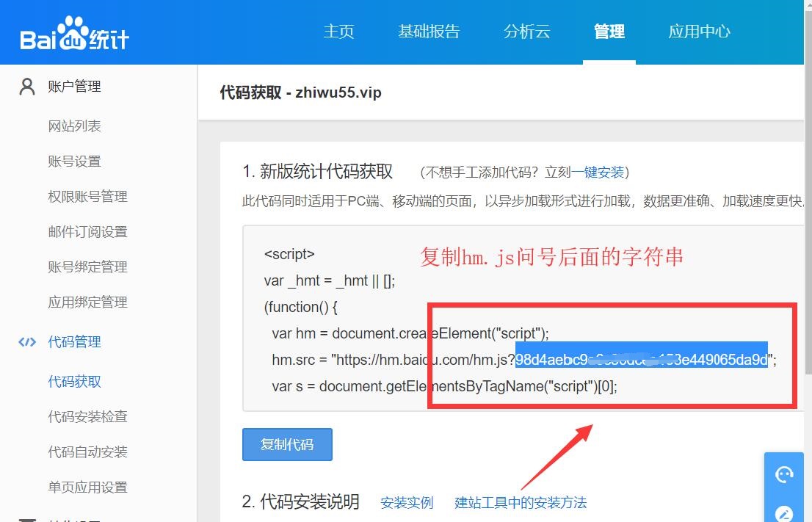The width and height of the screenshot is (812, 522).
Task: Open the 安装实例 link
Action: (x=407, y=502)
